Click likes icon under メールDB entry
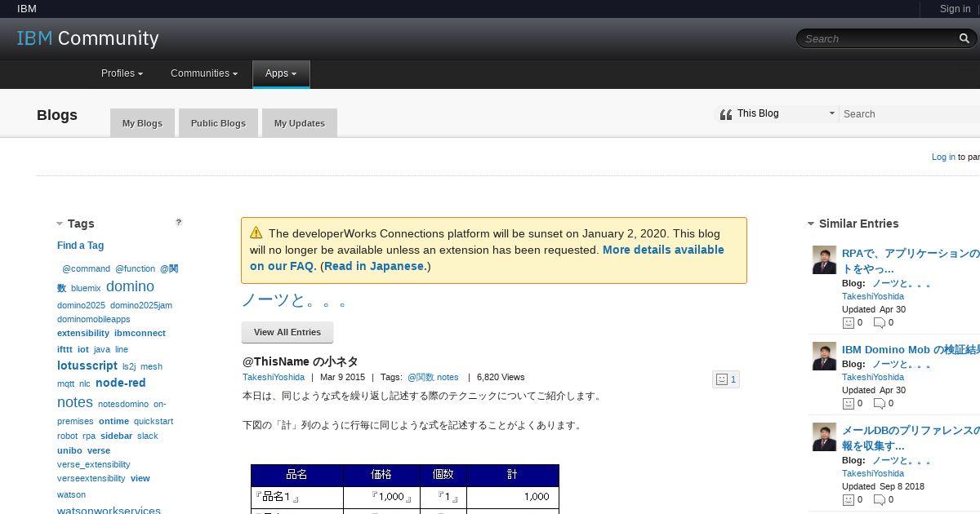980x514 pixels. [849, 499]
